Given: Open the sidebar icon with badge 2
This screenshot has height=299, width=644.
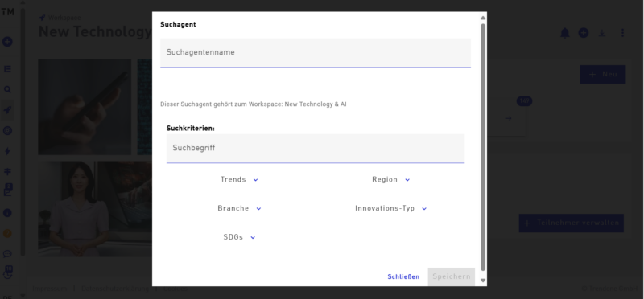Looking at the screenshot, I should pos(8,190).
